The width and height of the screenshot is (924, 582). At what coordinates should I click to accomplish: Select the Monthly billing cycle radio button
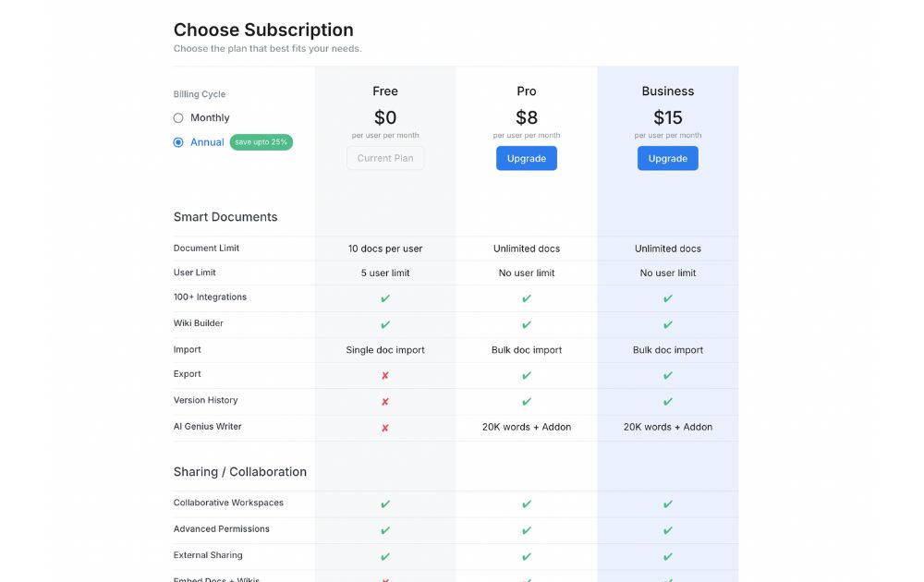click(x=178, y=118)
